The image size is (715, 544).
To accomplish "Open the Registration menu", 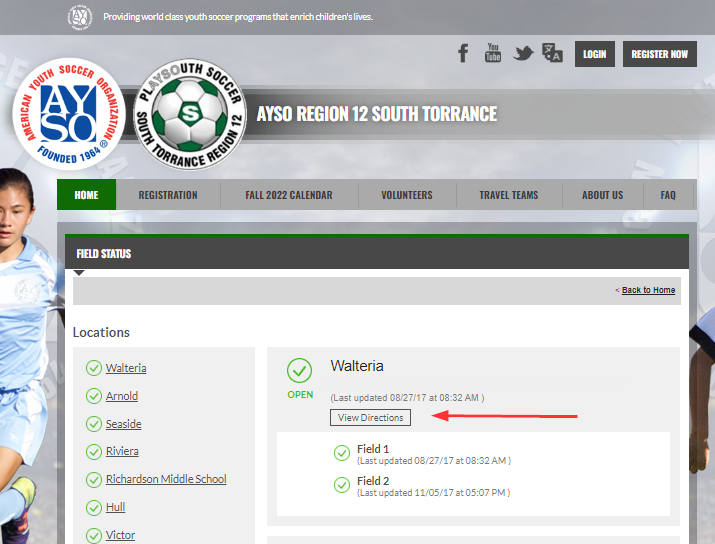I will (x=168, y=195).
